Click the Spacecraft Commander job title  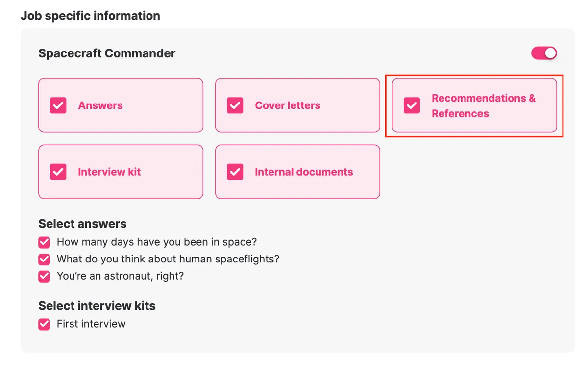coord(107,53)
